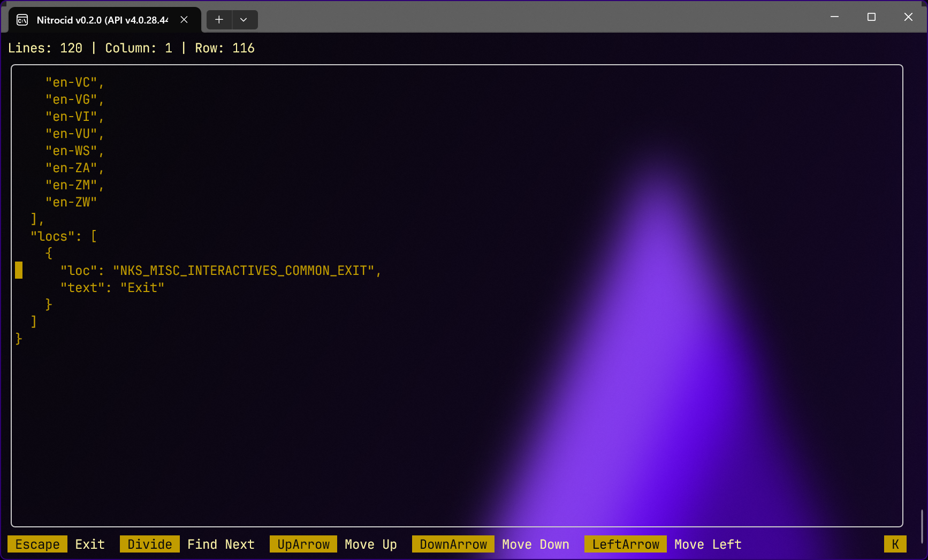This screenshot has width=928, height=560.
Task: Click the "text": "Exit" line
Action: (x=112, y=288)
